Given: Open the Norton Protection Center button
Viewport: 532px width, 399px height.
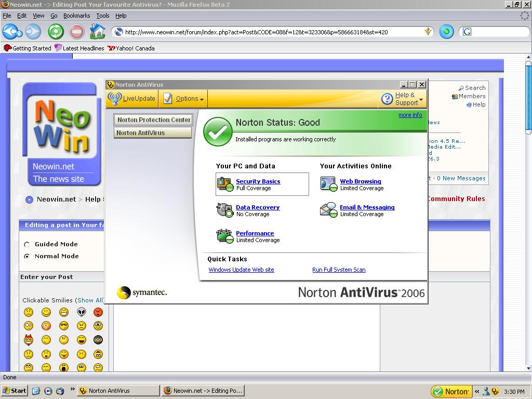Looking at the screenshot, I should click(153, 119).
